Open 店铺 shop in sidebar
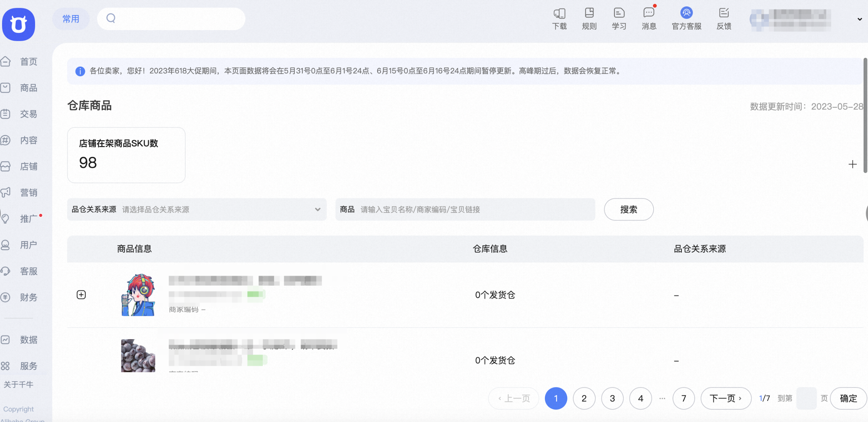868x422 pixels. click(19, 166)
